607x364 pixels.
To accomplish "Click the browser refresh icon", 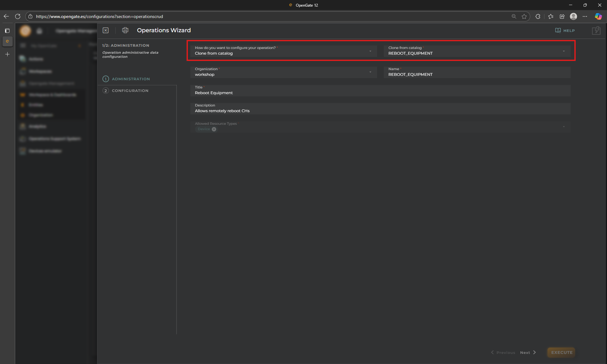I will [18, 16].
